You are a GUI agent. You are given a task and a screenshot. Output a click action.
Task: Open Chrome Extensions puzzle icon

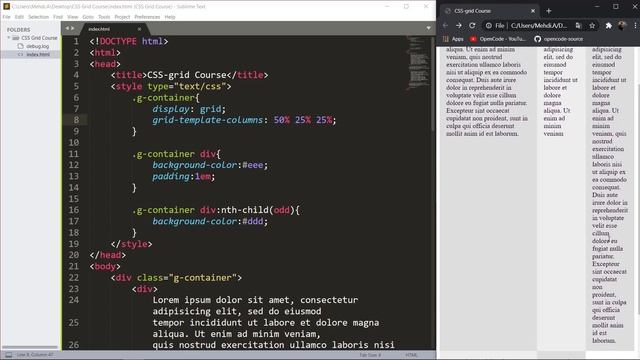coord(609,25)
